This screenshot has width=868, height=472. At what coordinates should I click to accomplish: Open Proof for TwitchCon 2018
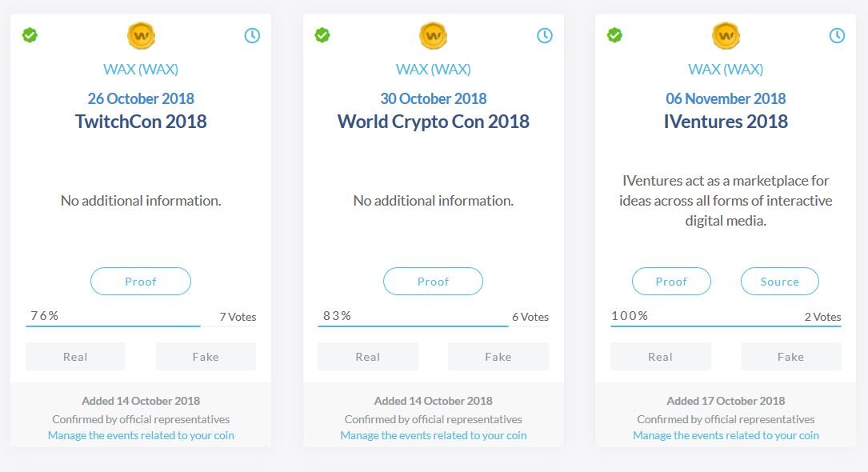coord(141,281)
